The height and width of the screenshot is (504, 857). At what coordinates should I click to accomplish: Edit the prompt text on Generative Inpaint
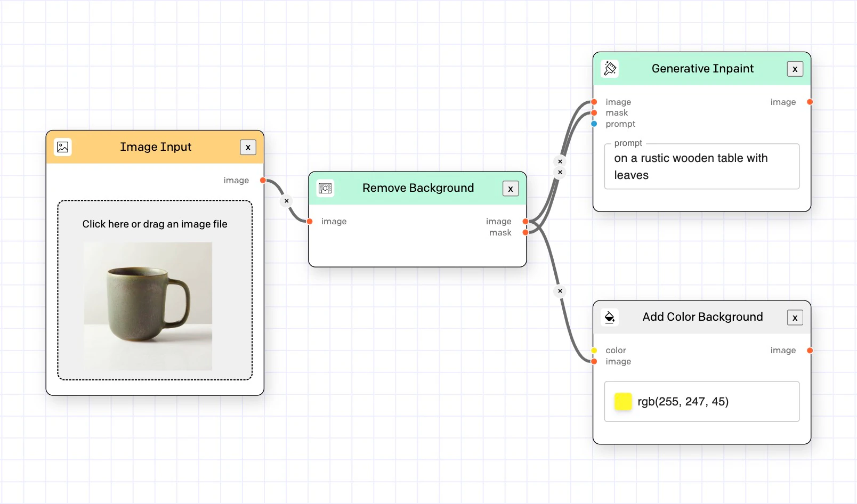tap(701, 166)
